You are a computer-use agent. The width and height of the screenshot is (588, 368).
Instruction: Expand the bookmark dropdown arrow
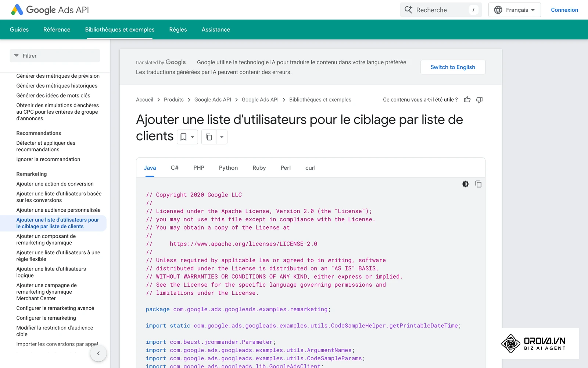point(192,137)
